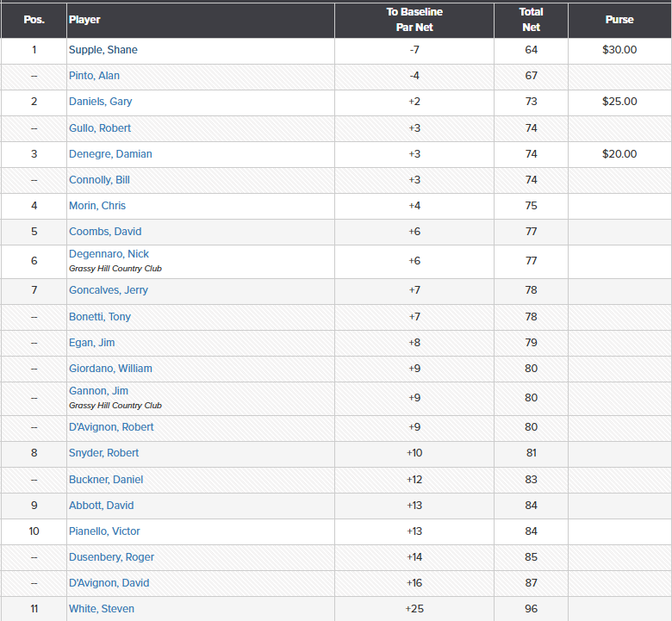This screenshot has height=621, width=672.
Task: Click the Total Net column header
Action: [531, 20]
